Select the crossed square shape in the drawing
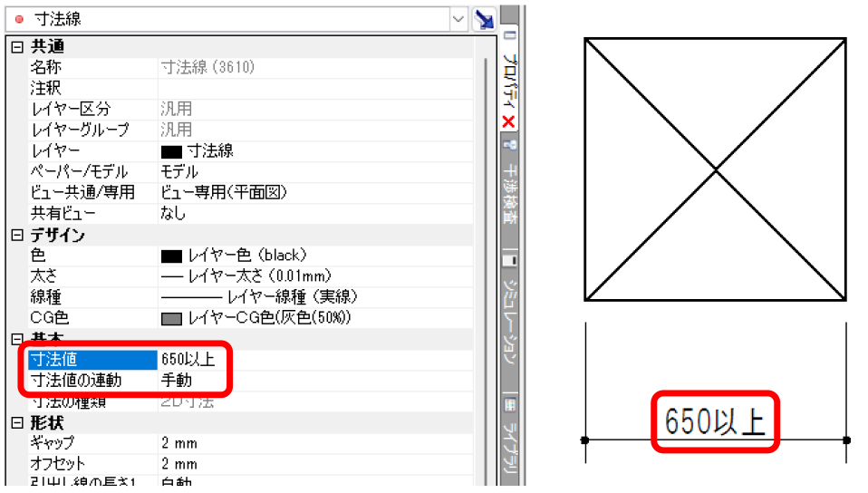Viewport: 868px width, 493px height. click(x=715, y=169)
